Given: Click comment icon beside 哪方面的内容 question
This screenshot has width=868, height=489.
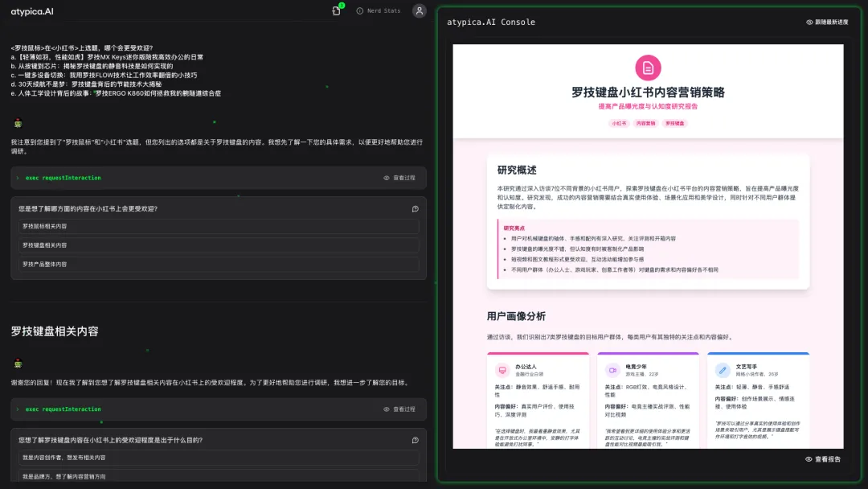Looking at the screenshot, I should [x=416, y=209].
